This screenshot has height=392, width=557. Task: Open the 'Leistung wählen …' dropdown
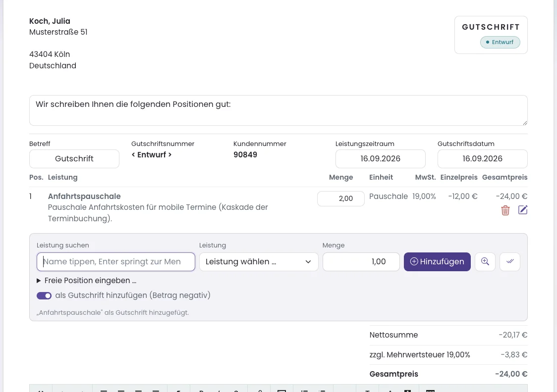click(259, 262)
